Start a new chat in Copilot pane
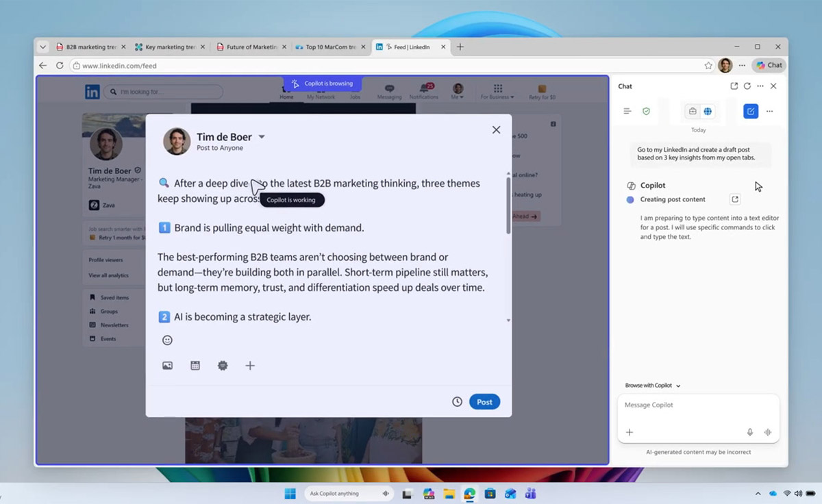 tap(751, 111)
